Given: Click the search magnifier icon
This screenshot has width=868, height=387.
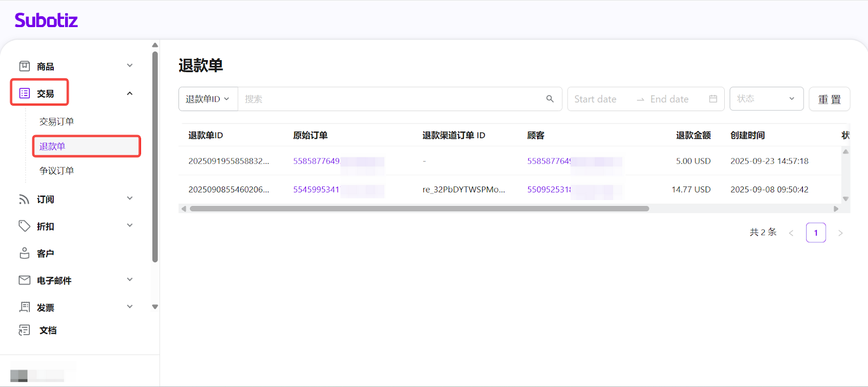Looking at the screenshot, I should coord(550,99).
